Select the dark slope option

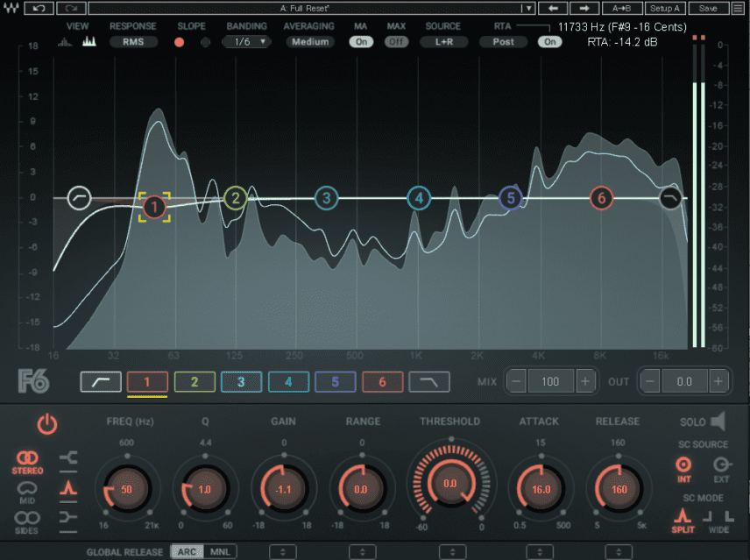205,42
